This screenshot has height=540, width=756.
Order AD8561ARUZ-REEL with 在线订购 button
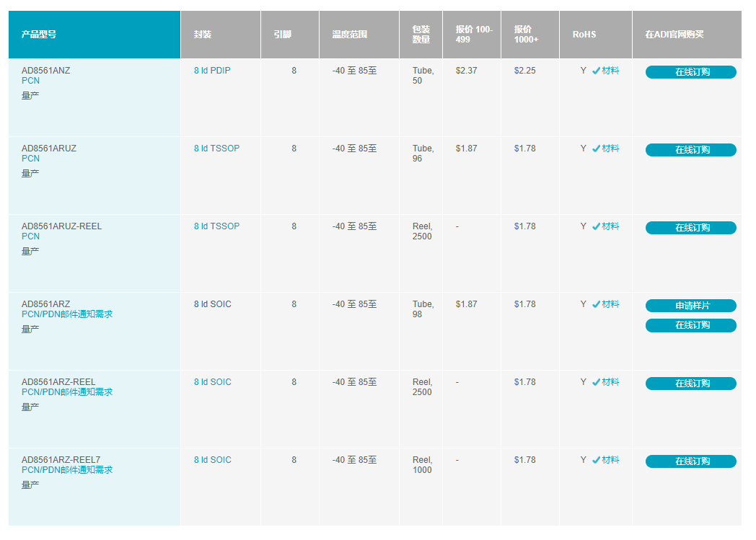(690, 228)
